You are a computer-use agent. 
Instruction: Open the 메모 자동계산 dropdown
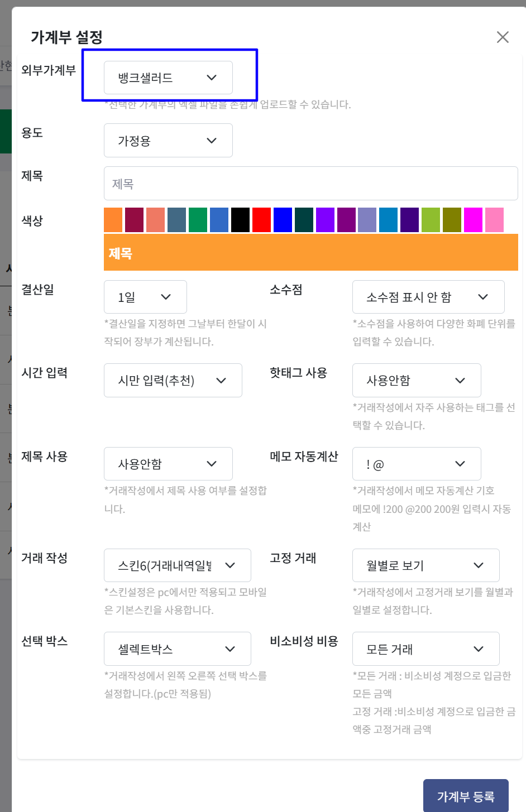click(x=417, y=464)
